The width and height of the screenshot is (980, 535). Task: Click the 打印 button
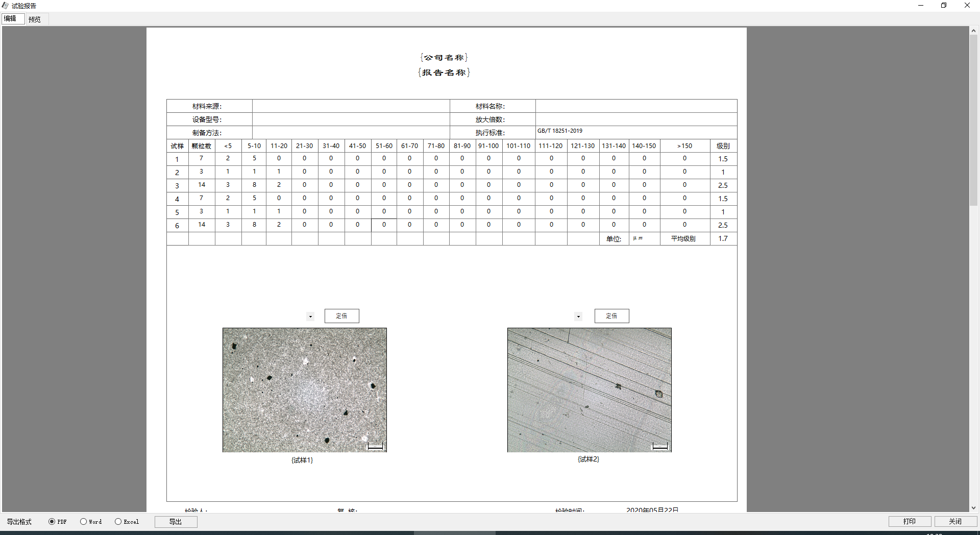[x=910, y=521]
